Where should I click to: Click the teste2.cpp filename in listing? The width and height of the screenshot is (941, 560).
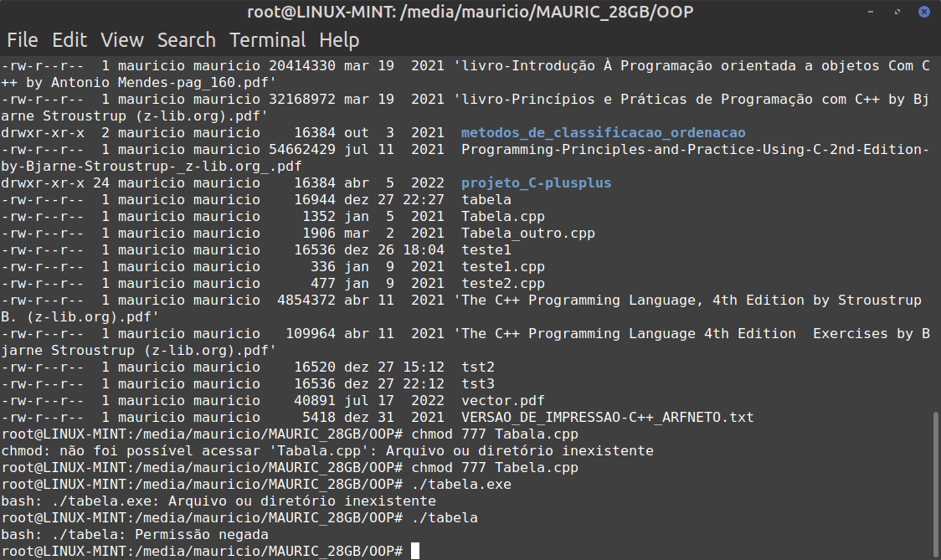click(x=502, y=284)
